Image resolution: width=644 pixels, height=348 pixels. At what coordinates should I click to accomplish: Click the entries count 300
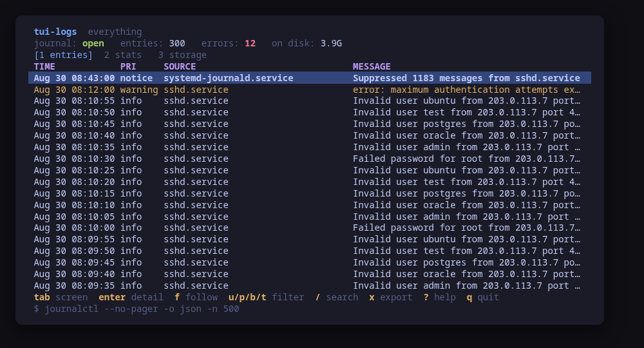pos(177,44)
